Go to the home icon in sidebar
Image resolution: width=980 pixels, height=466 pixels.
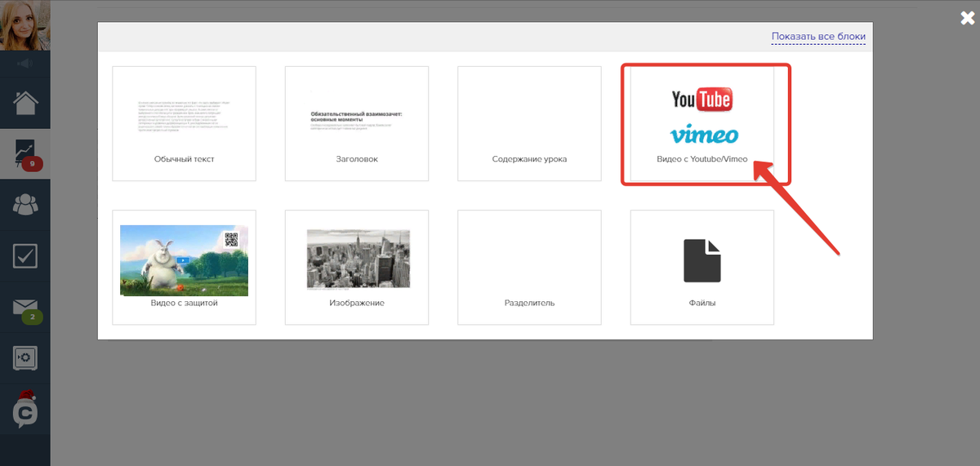pos(25,103)
